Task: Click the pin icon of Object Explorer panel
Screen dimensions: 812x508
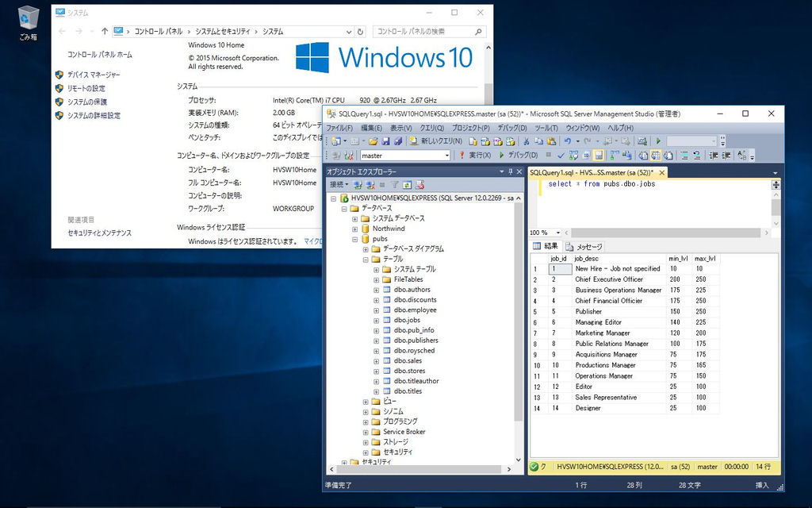Action: pos(511,171)
